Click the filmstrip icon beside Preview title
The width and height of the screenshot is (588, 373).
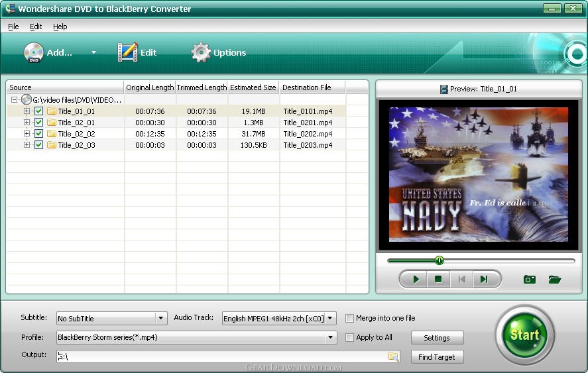click(444, 89)
